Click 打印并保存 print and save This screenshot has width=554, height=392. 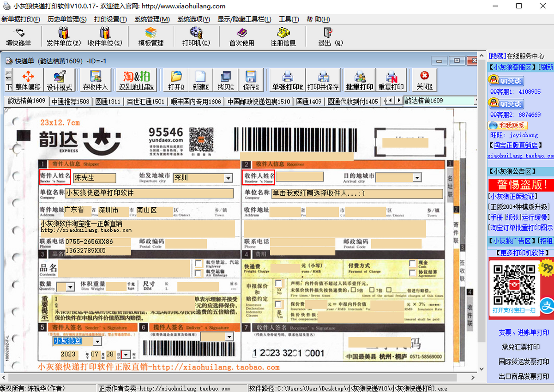pos(323,81)
